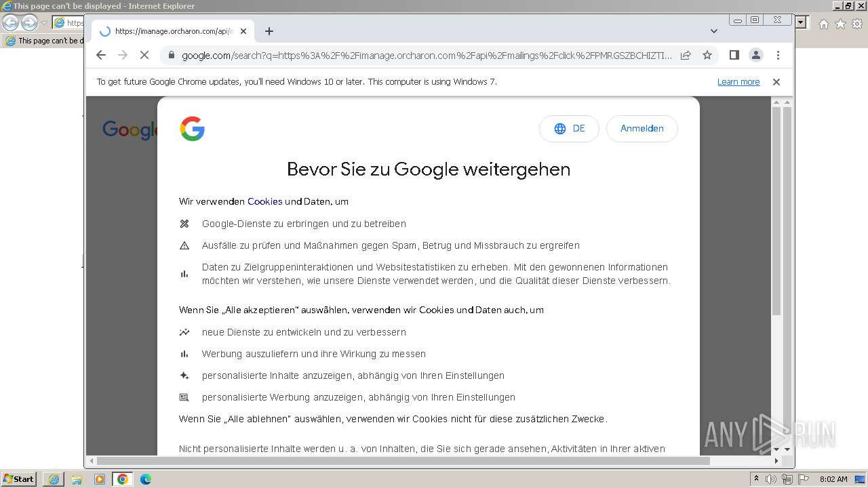Dismiss the Chrome update notice bar
Viewport: 868px width, 488px height.
click(x=776, y=82)
